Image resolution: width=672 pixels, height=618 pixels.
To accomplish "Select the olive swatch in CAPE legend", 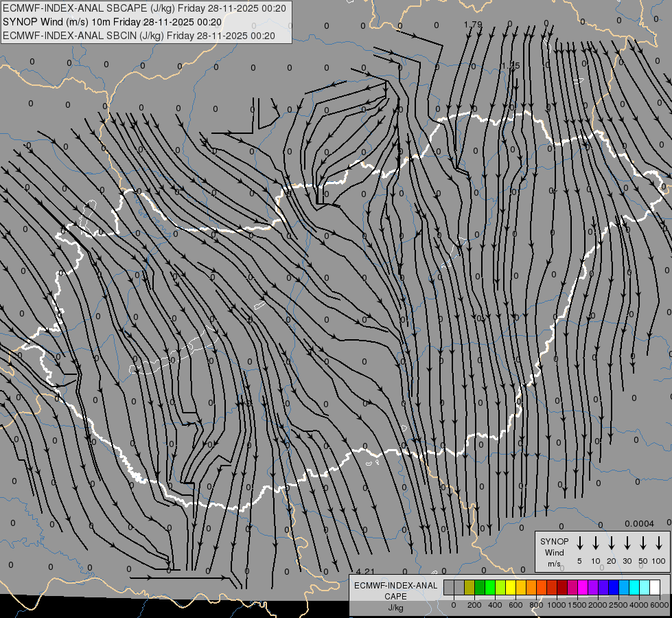I will click(x=470, y=587).
